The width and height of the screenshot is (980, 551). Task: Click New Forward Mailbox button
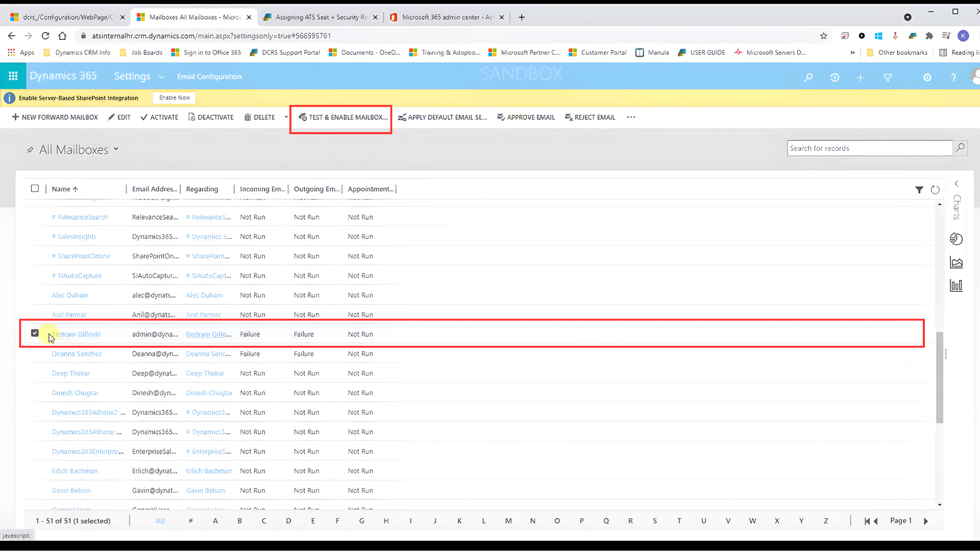pyautogui.click(x=55, y=117)
